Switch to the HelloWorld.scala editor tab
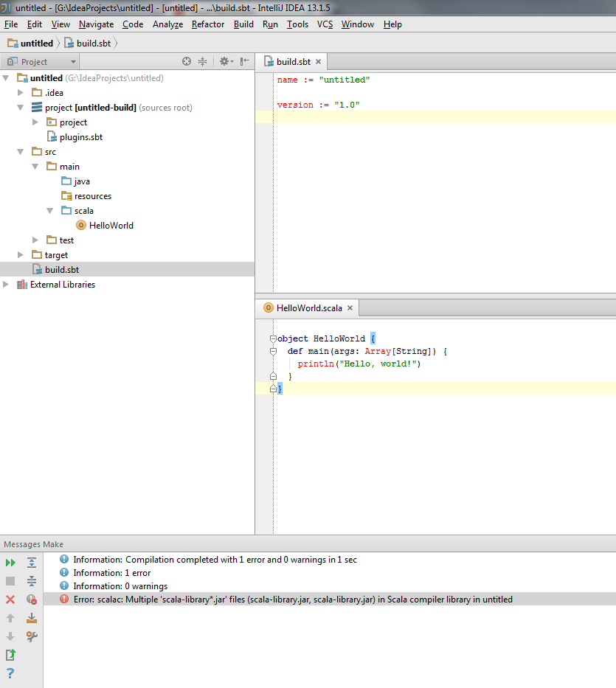616x688 pixels. [308, 308]
